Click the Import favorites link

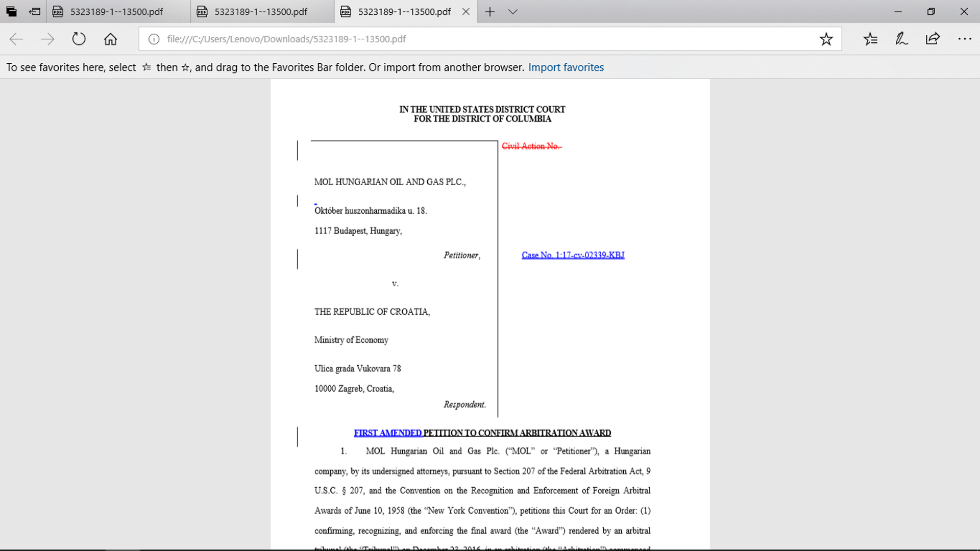tap(566, 67)
